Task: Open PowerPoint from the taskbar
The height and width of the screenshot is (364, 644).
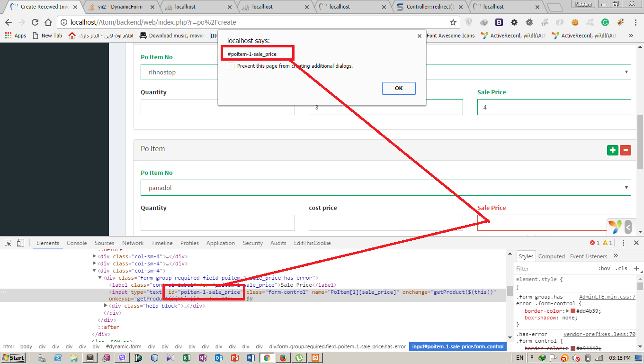Action: (x=234, y=357)
